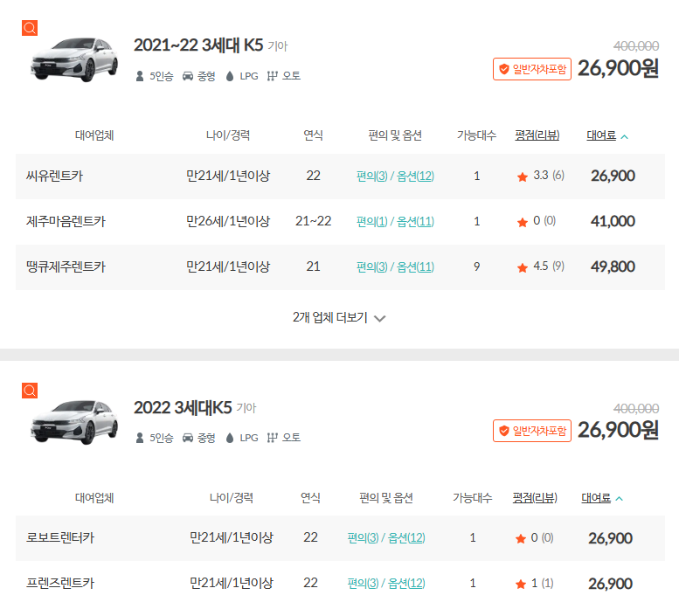Click the 2021~22 3세대 K5 title
The height and width of the screenshot is (616, 679).
pos(198,45)
